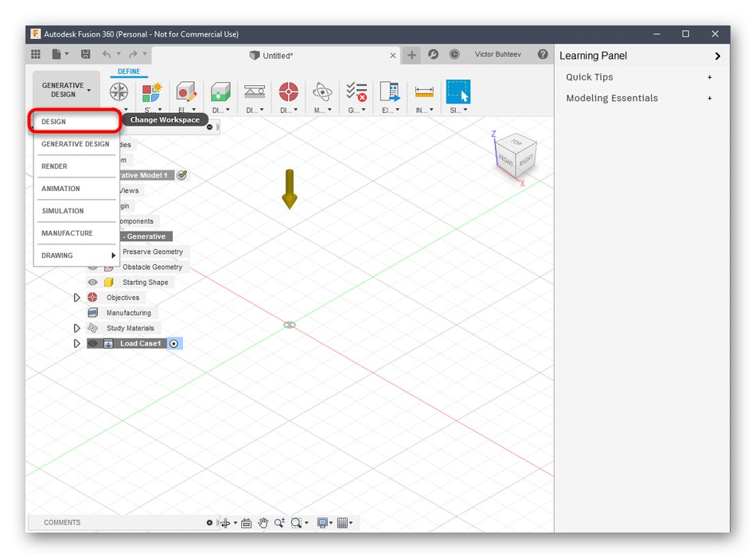This screenshot has width=756, height=558.
Task: Close the Untitled* document tab
Action: 393,56
